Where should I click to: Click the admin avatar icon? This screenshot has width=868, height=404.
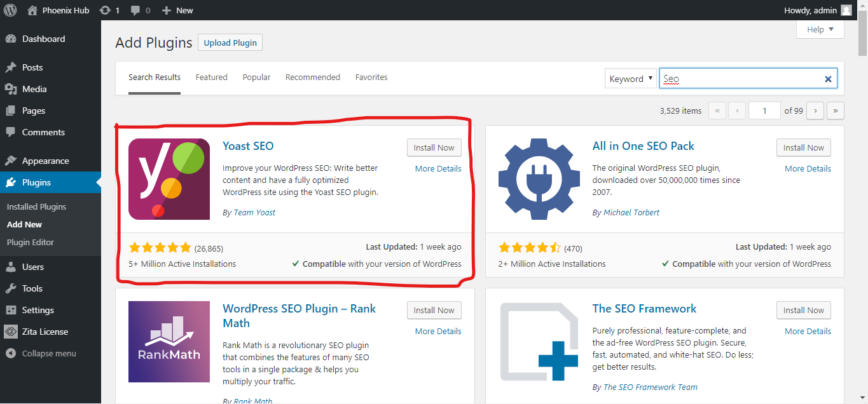[846, 10]
